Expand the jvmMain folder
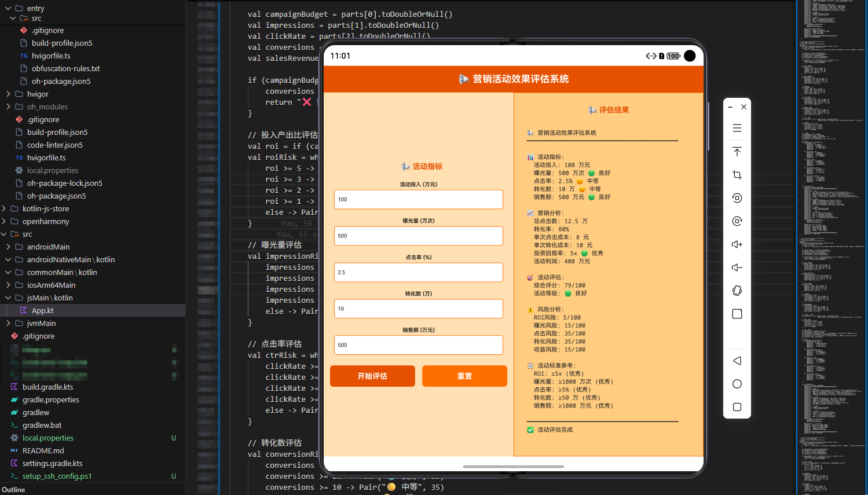Screen dimensions: 868x495 pos(8,323)
